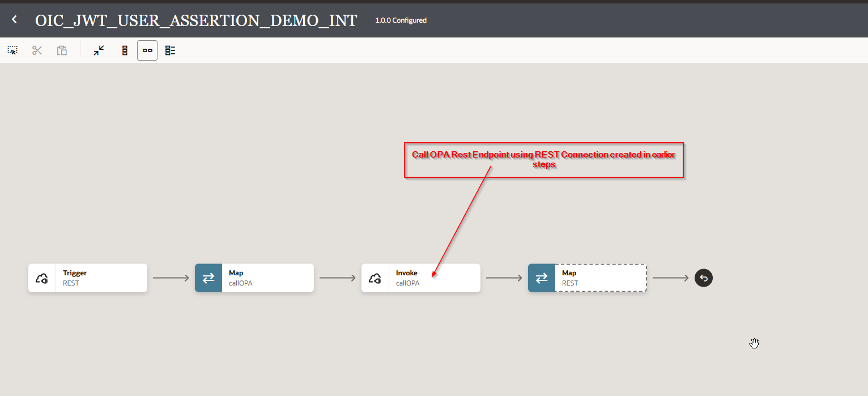Screen dimensions: 868x396
Task: Activate the multi-select marquee tool
Action: 12,50
